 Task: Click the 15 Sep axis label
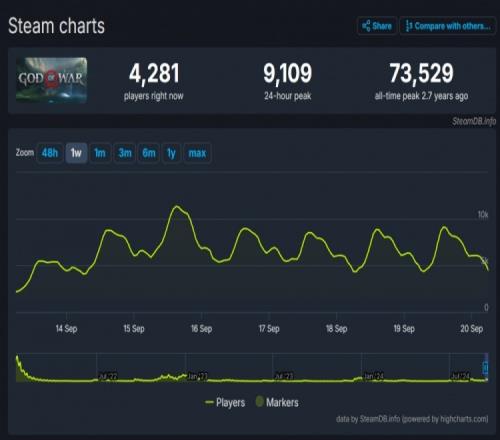point(134,329)
